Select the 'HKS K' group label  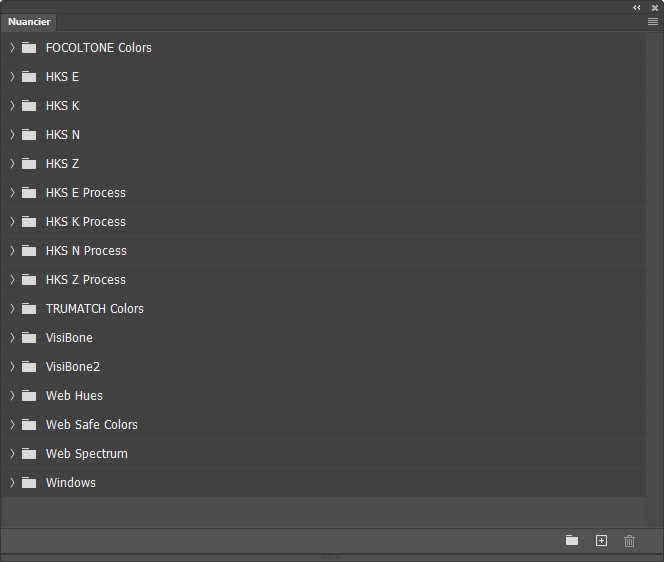63,106
